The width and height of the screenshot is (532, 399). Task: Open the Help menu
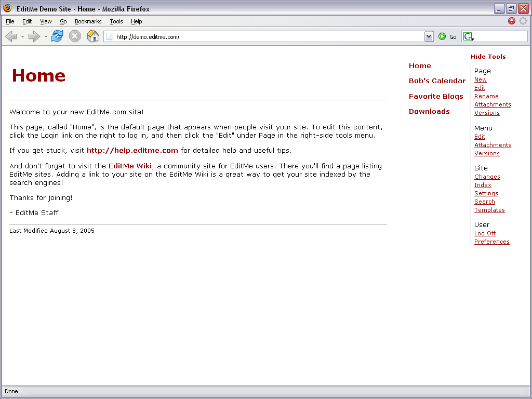pos(137,21)
